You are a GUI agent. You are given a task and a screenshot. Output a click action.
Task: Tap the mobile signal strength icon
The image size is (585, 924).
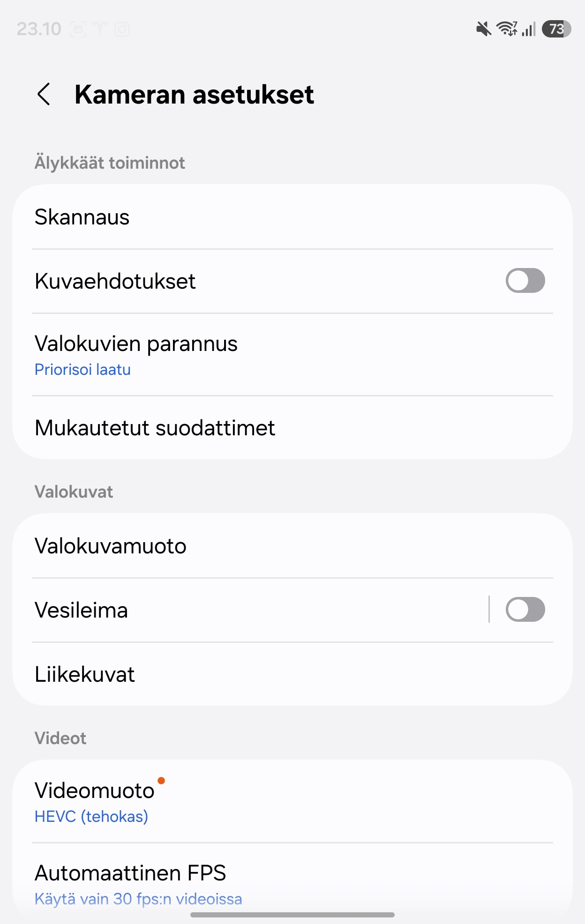point(529,30)
